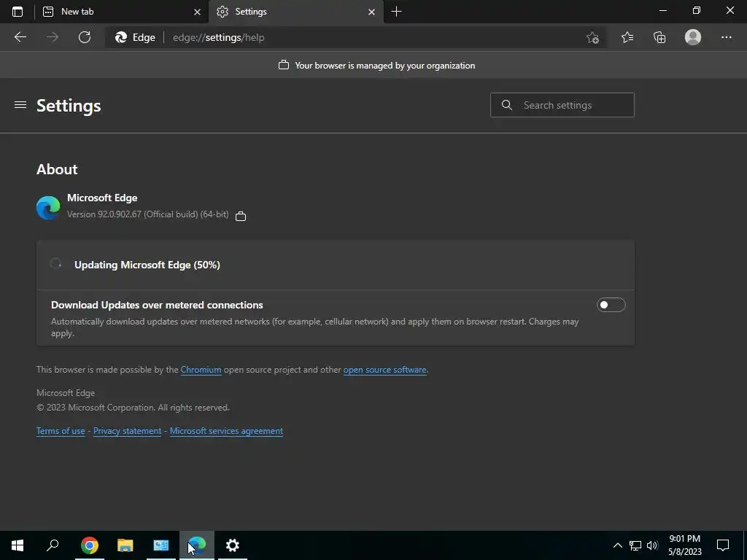Enable Download Updates over metered connections toggle
The image size is (747, 560).
tap(611, 305)
